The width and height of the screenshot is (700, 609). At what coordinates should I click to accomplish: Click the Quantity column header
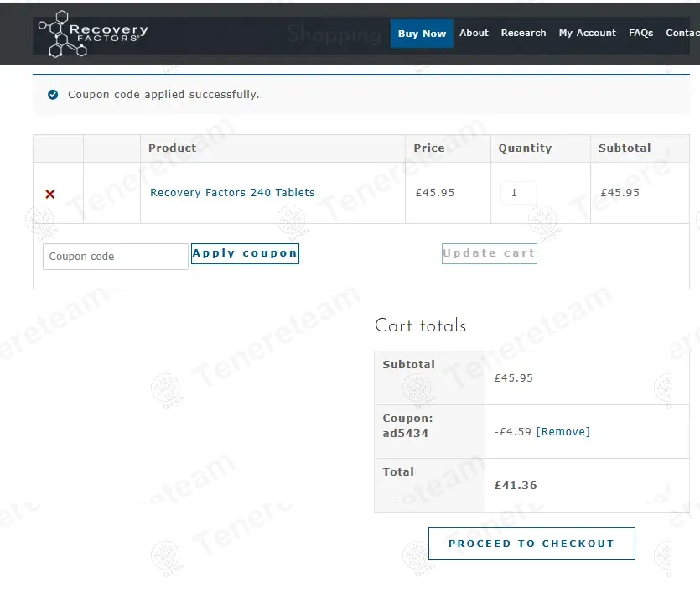(x=525, y=148)
